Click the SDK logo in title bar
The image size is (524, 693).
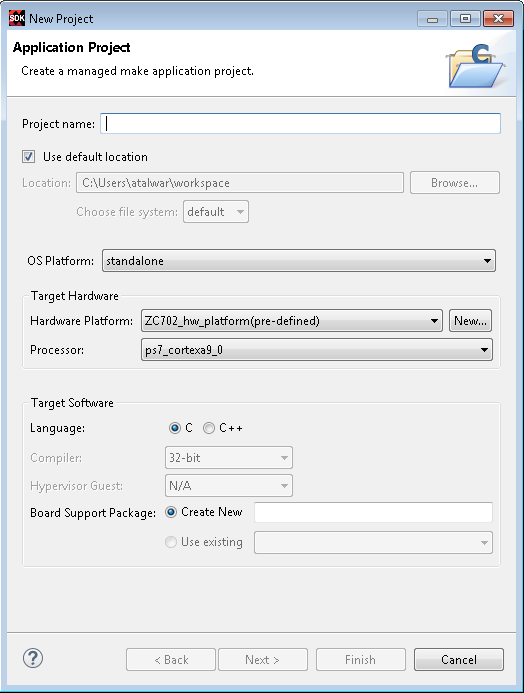pos(17,18)
